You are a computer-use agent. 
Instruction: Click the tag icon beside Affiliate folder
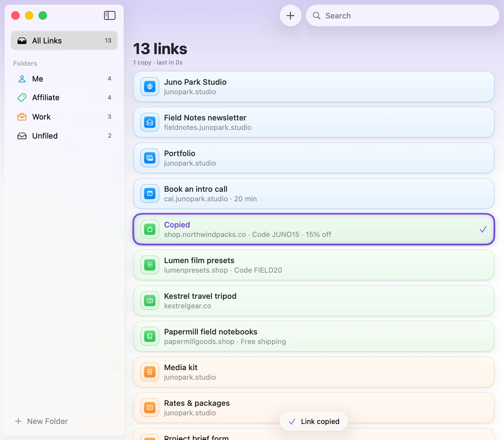[x=22, y=98]
